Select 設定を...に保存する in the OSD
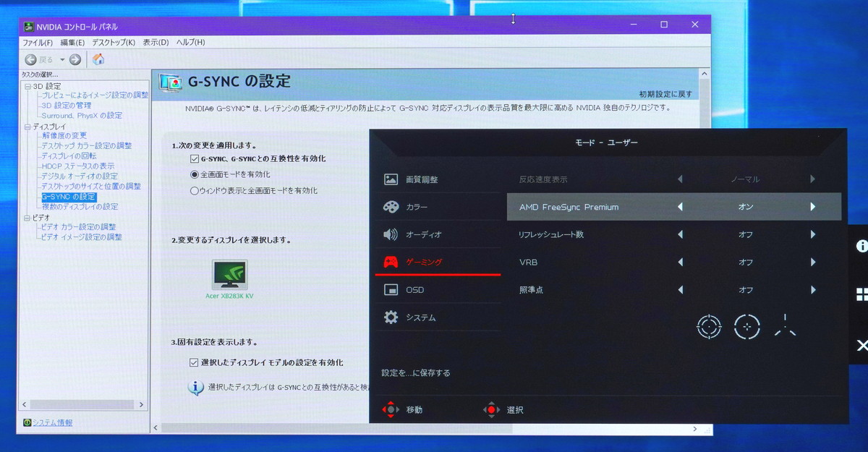868x452 pixels. [416, 373]
